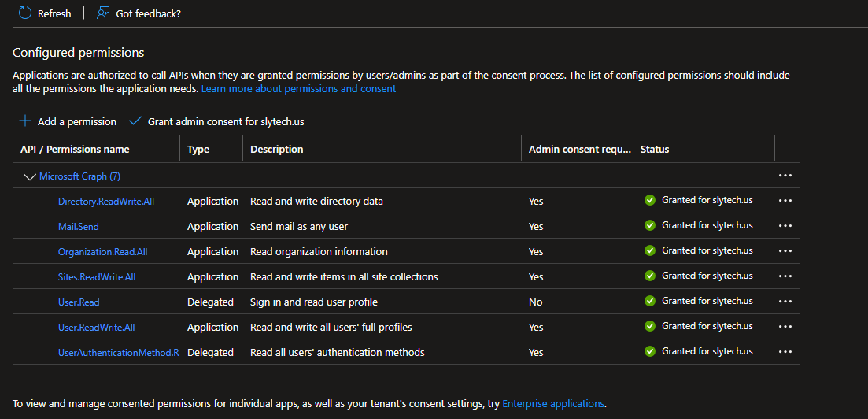The image size is (868, 419).
Task: Click 'Sign in and read user profile' description
Action: click(x=314, y=302)
